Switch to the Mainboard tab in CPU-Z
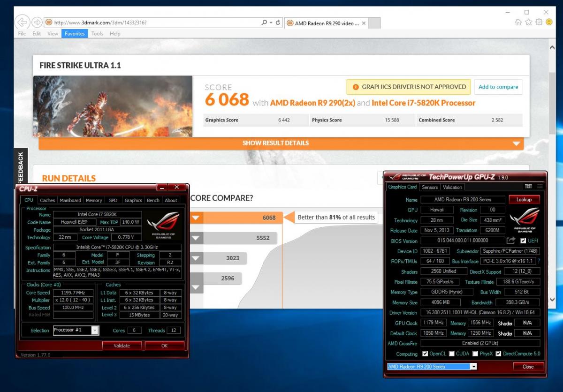The width and height of the screenshot is (563, 392). click(x=70, y=200)
